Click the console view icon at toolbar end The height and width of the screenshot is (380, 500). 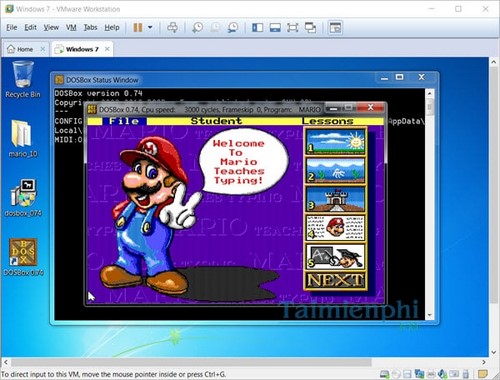coord(335,27)
